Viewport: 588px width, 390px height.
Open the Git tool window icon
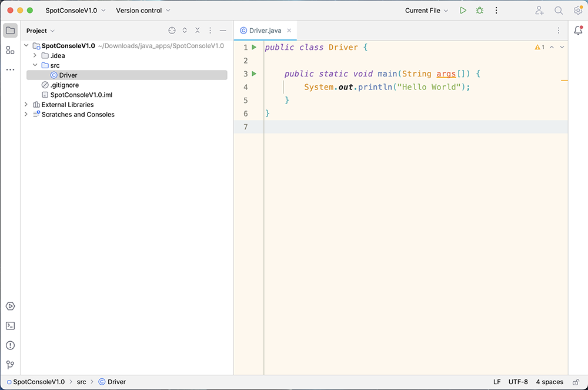(x=10, y=365)
